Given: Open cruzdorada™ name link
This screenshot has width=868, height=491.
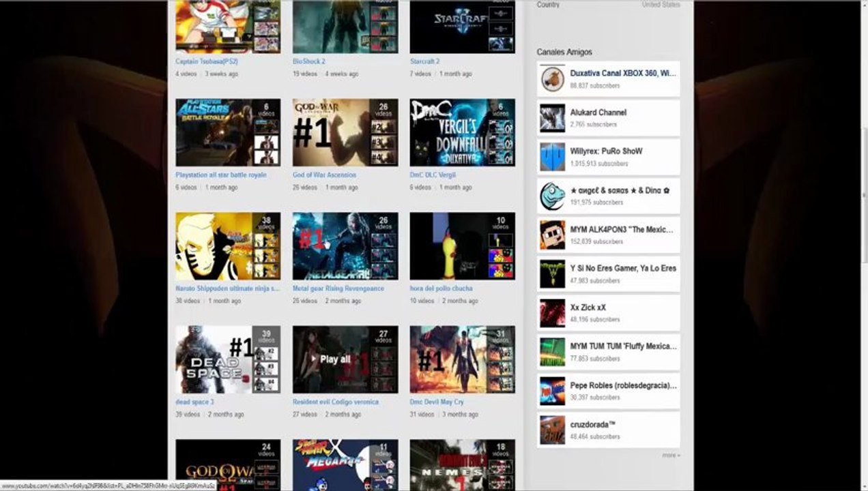Looking at the screenshot, I should pos(593,424).
